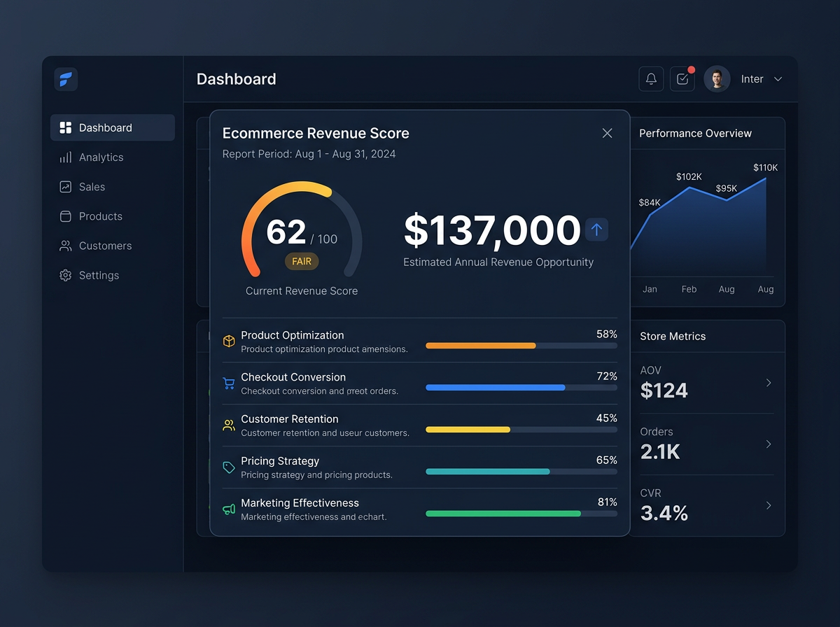The height and width of the screenshot is (627, 840).
Task: Click the Analytics bar chart icon
Action: coord(66,157)
